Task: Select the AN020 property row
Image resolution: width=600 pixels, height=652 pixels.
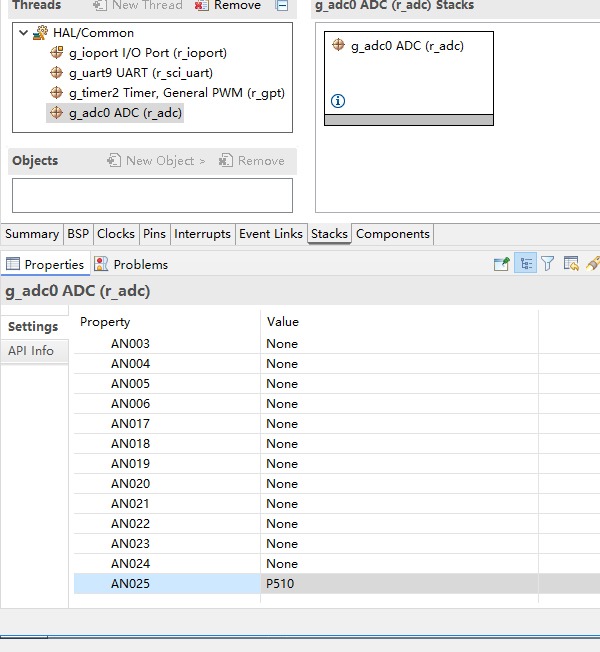Action: (x=337, y=483)
